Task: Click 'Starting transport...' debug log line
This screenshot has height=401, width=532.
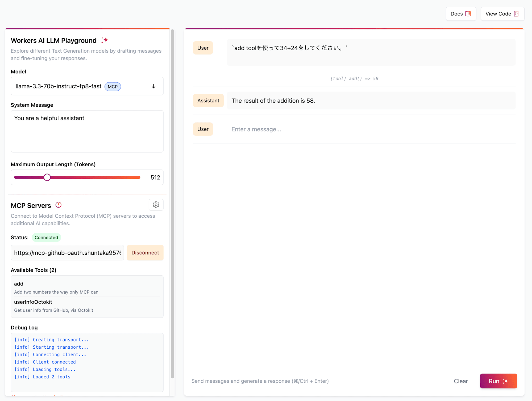Action: (52, 347)
